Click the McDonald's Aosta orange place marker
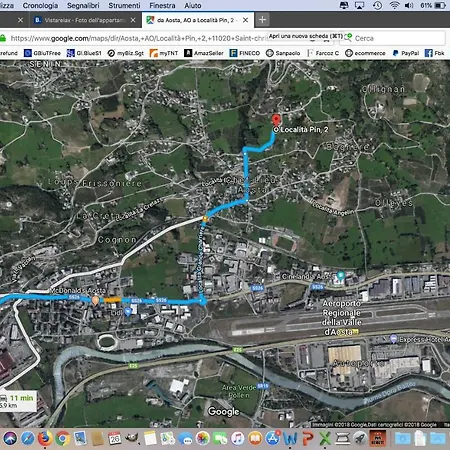The width and height of the screenshot is (450, 450). click(x=95, y=300)
